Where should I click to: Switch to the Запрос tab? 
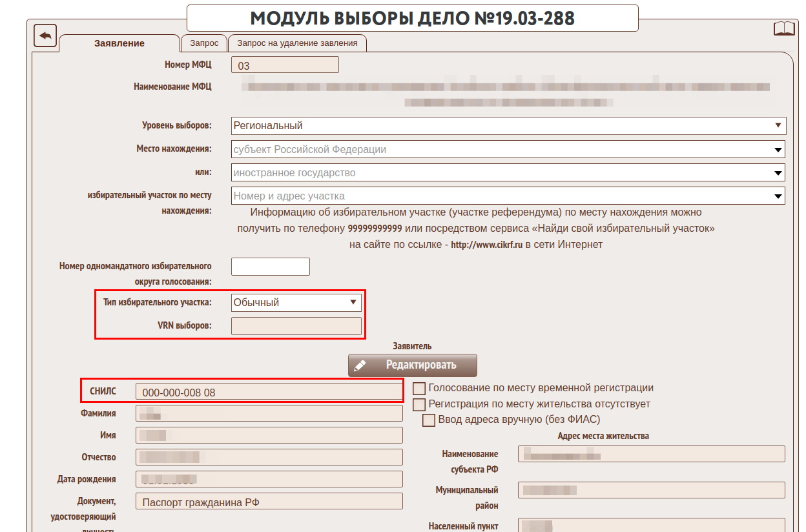click(x=204, y=43)
